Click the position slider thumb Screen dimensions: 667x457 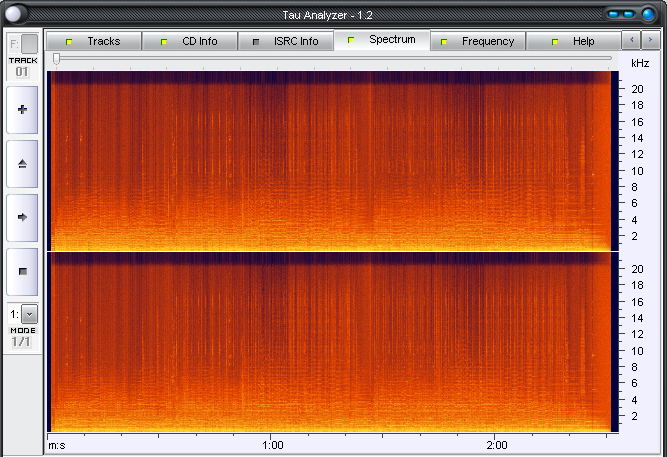point(56,59)
